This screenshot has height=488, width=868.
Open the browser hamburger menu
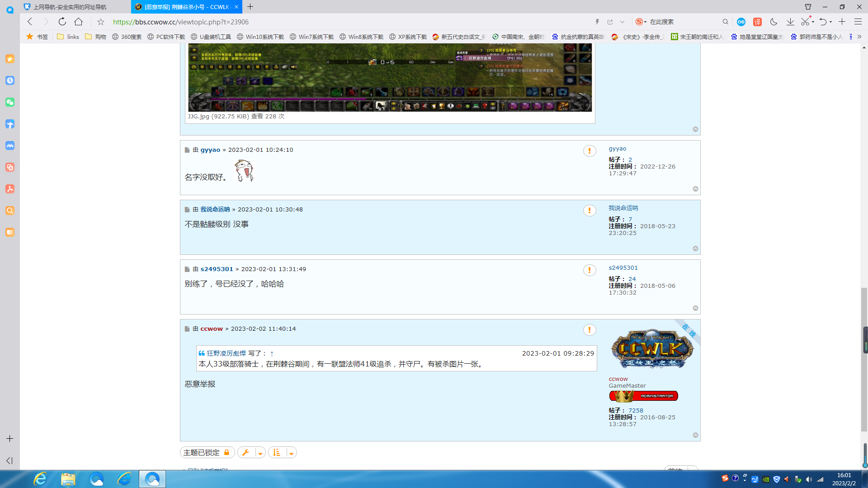click(x=858, y=22)
